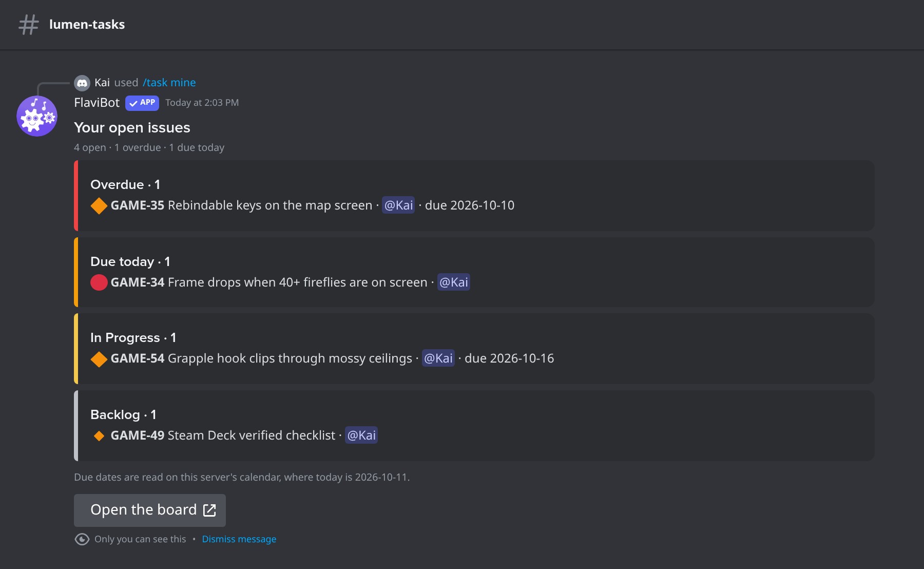Click the lumen-tasks channel name

pyautogui.click(x=87, y=25)
